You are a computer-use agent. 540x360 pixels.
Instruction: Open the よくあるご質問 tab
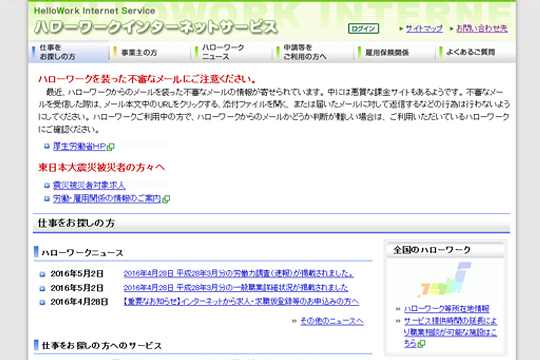(x=475, y=52)
